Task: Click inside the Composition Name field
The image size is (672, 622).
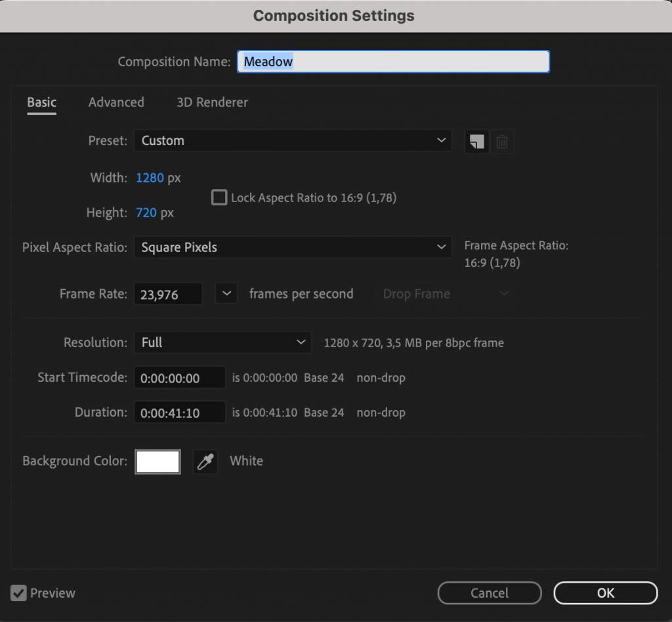Action: pyautogui.click(x=393, y=61)
